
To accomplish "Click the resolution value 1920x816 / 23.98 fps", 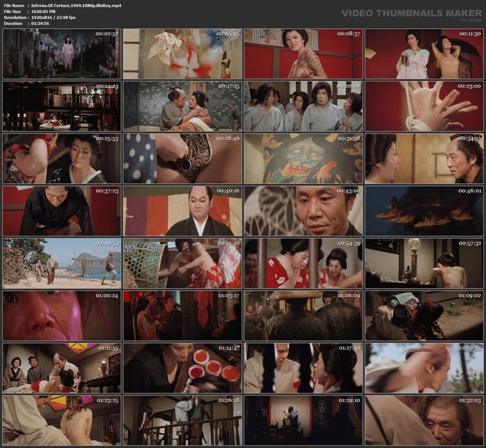I will coord(53,17).
